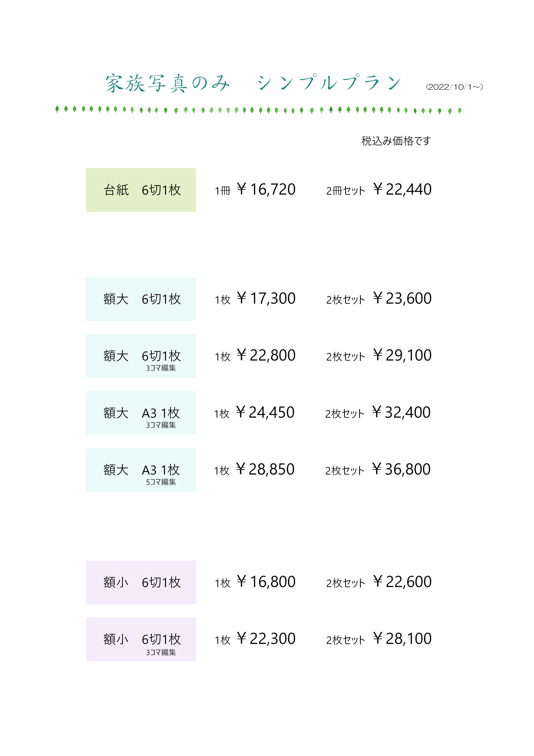Click the 税込み価格です note
This screenshot has width=534, height=756.
396,141
